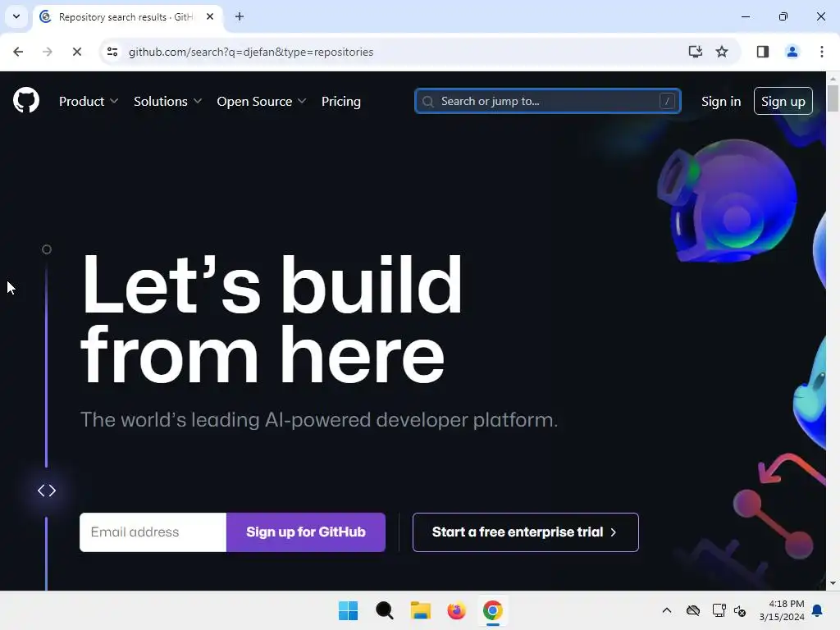
Task: Click the Chrome taskbar icon
Action: [493, 610]
